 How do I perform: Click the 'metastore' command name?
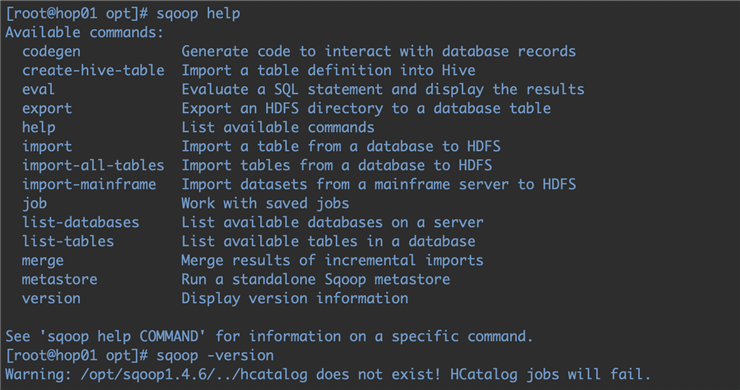pyautogui.click(x=59, y=280)
